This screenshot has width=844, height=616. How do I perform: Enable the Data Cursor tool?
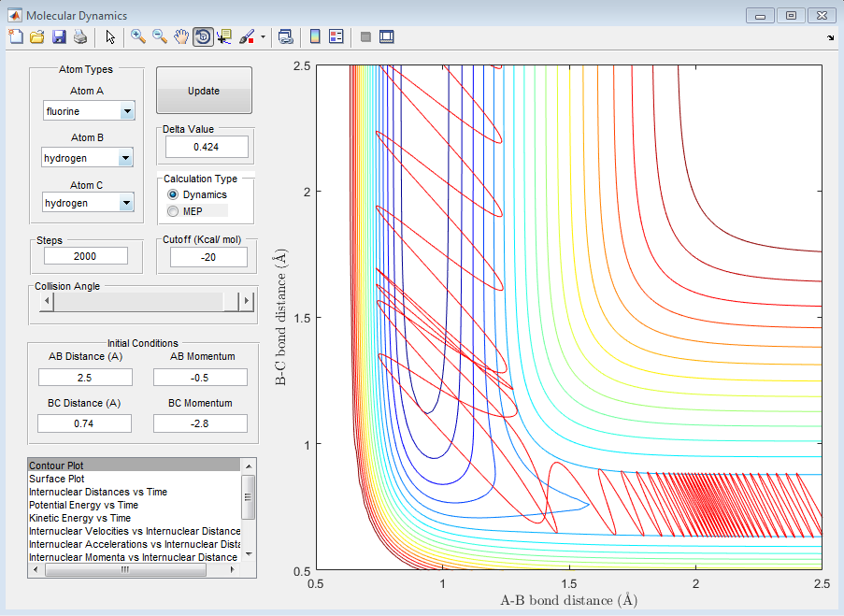(224, 36)
